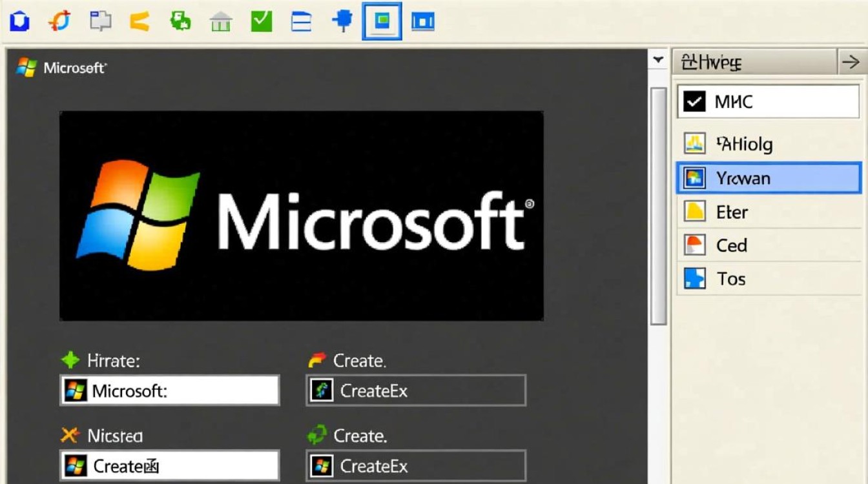
Task: Open the green puzzle-piece toolbar icon
Action: click(x=180, y=22)
